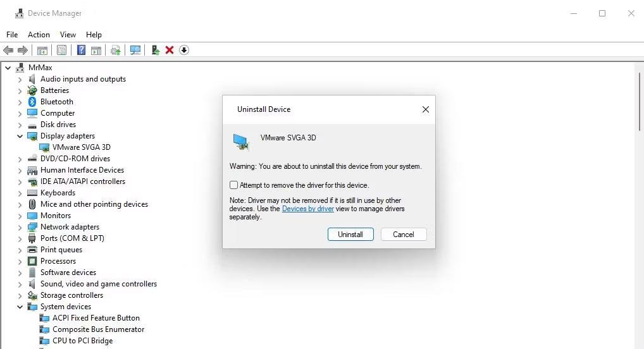Click the Processors category icon
Screen dimensions: 644x349
click(32, 261)
